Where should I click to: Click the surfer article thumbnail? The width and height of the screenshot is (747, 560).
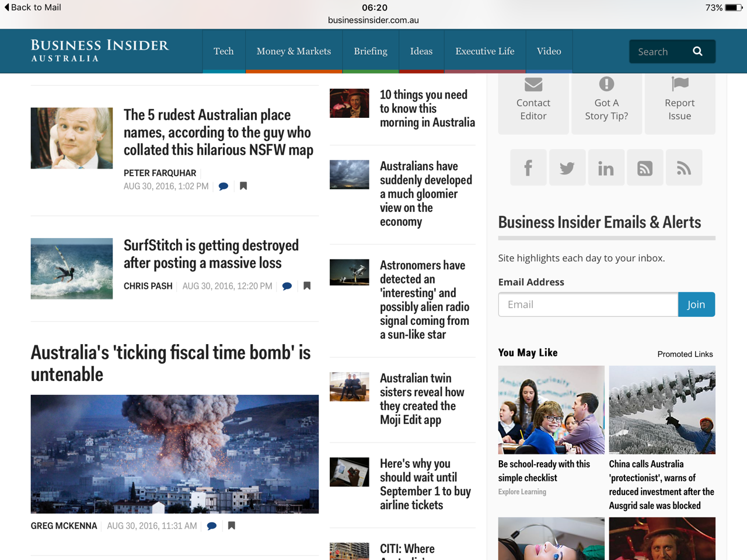[72, 268]
